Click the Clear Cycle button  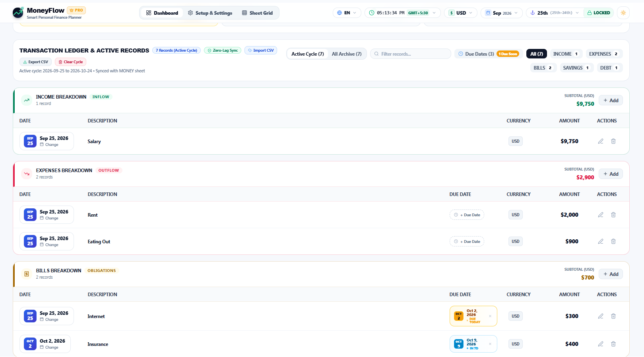click(70, 62)
